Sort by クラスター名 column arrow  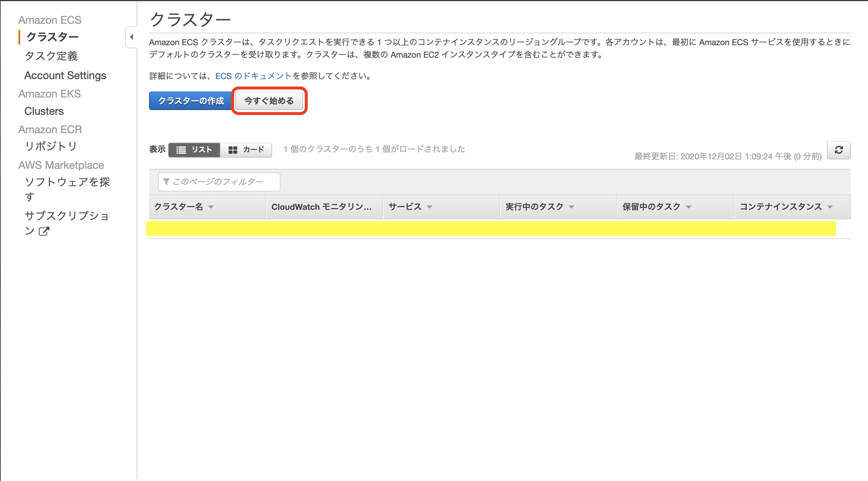211,207
